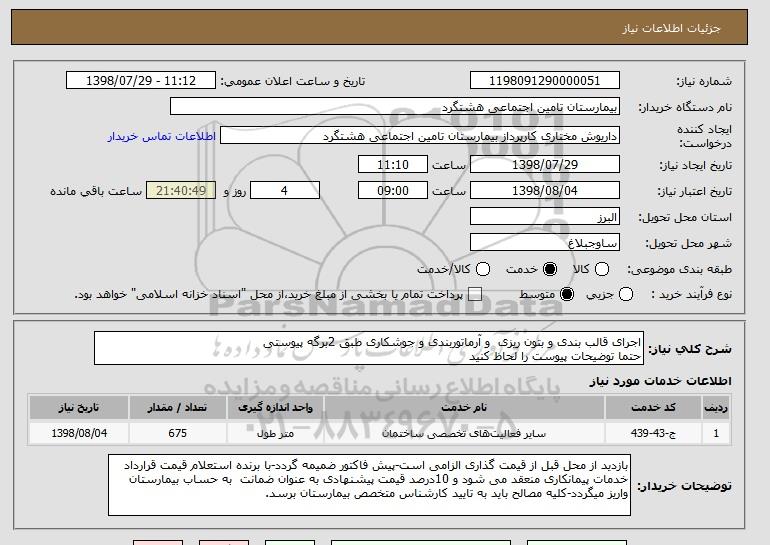Select the کالا/خدمت radio button
This screenshot has height=545, width=770.
point(483,269)
